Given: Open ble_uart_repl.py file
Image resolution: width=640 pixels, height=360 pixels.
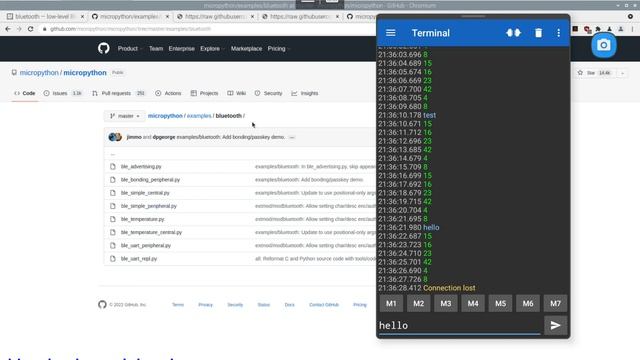Looking at the screenshot, I should point(139,258).
